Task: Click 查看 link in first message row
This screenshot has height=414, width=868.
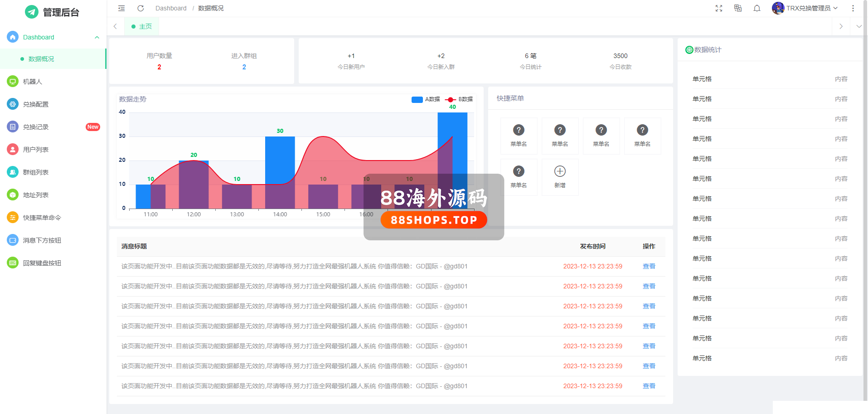Action: click(649, 266)
